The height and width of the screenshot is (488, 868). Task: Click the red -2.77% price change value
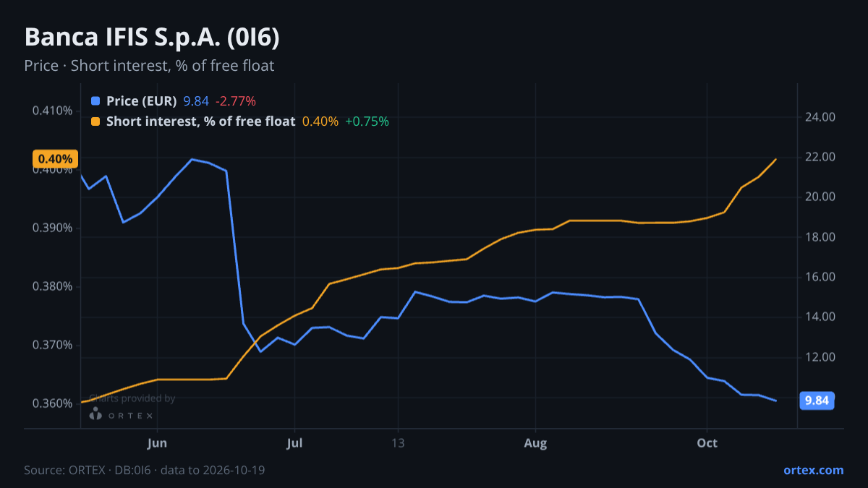click(236, 101)
